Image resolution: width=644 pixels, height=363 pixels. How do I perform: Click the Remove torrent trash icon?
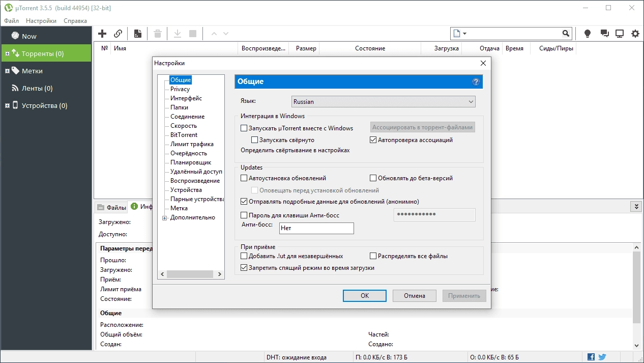click(158, 34)
